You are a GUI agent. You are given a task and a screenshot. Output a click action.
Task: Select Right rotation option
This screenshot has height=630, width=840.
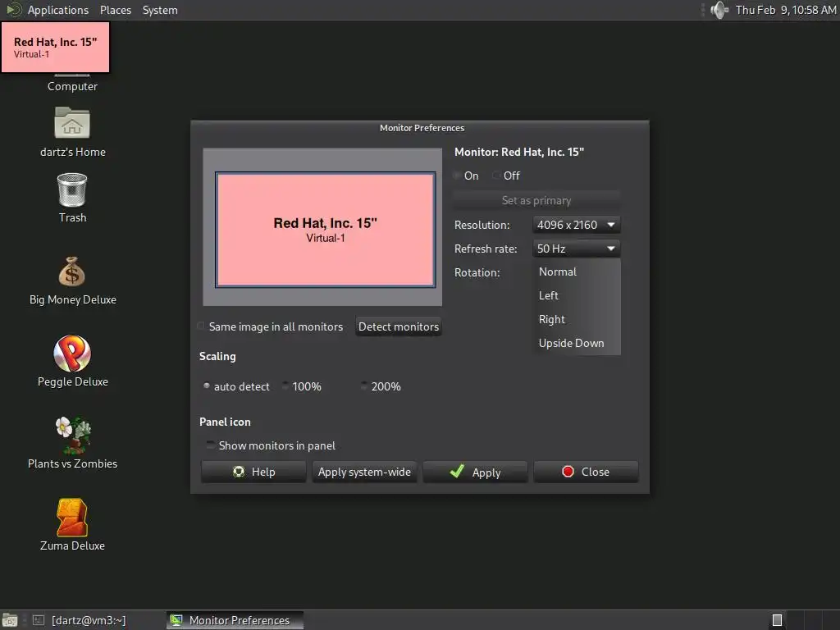coord(577,319)
